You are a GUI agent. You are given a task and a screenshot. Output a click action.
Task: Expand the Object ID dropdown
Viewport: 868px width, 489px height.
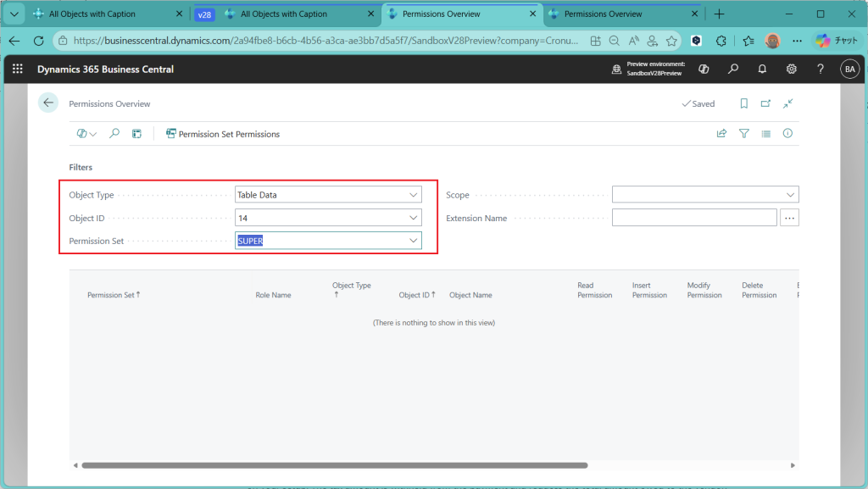click(413, 218)
